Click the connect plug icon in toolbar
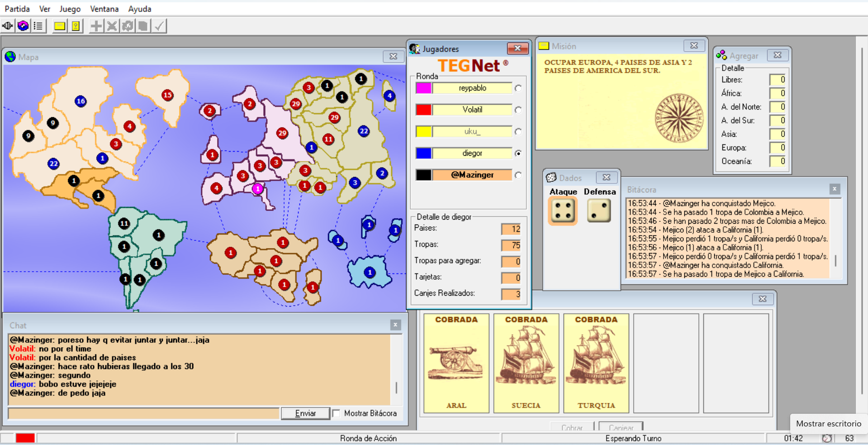The height and width of the screenshot is (445, 868). pos(8,26)
